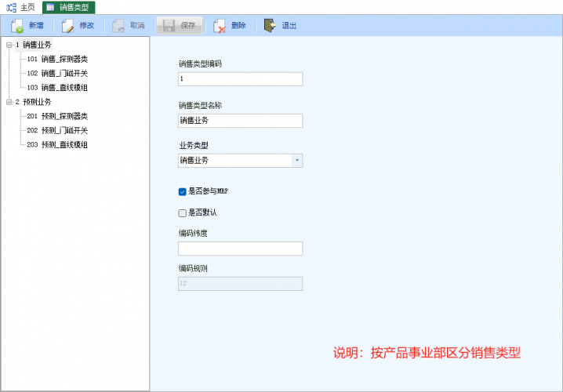The width and height of the screenshot is (563, 392).
Task: Click the 退出 (Exit) toolbar icon
Action: pyautogui.click(x=270, y=26)
